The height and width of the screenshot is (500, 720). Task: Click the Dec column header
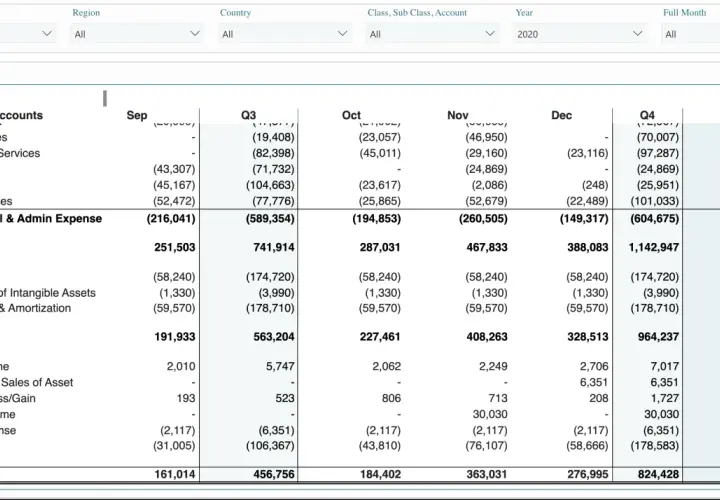click(562, 115)
